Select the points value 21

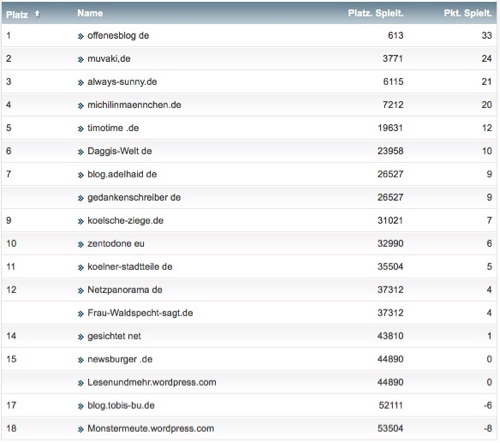click(x=487, y=82)
